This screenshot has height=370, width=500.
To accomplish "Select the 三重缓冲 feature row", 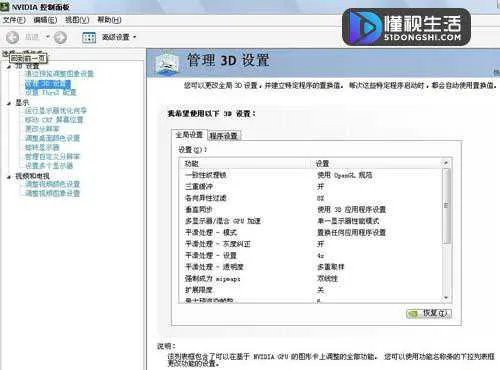I will pos(311,187).
